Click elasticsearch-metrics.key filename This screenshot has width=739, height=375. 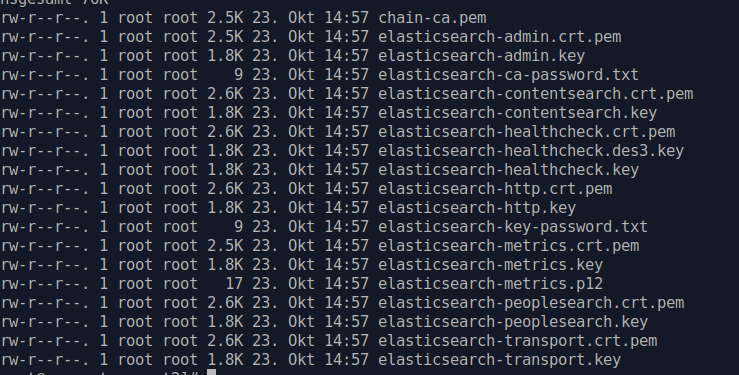(x=491, y=265)
